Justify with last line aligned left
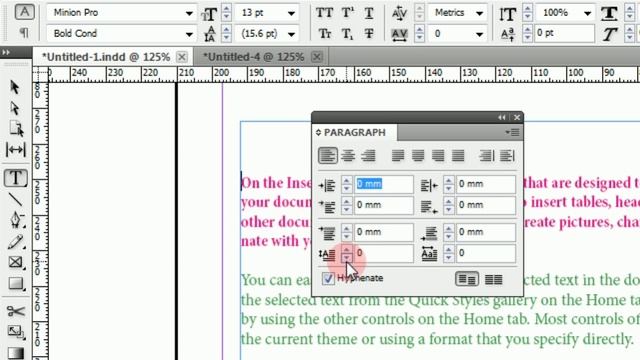 click(398, 156)
